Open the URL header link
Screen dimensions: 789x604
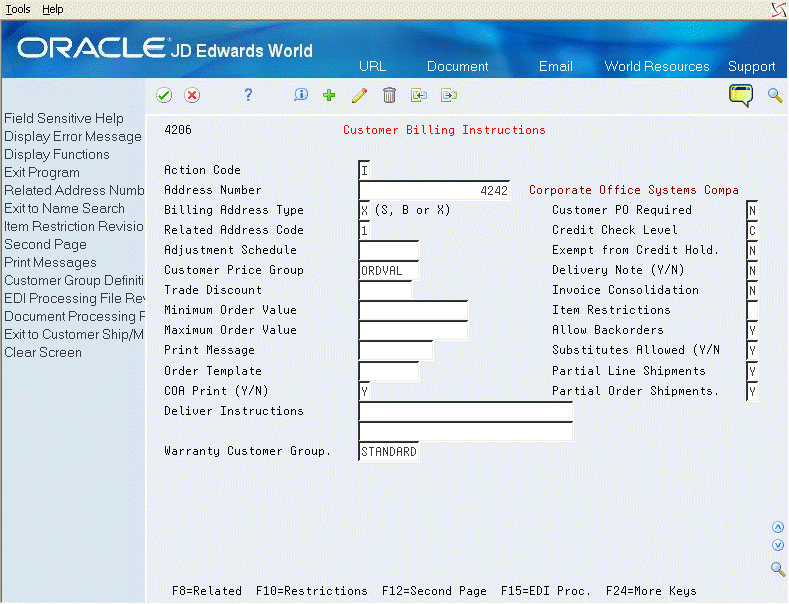tap(372, 66)
